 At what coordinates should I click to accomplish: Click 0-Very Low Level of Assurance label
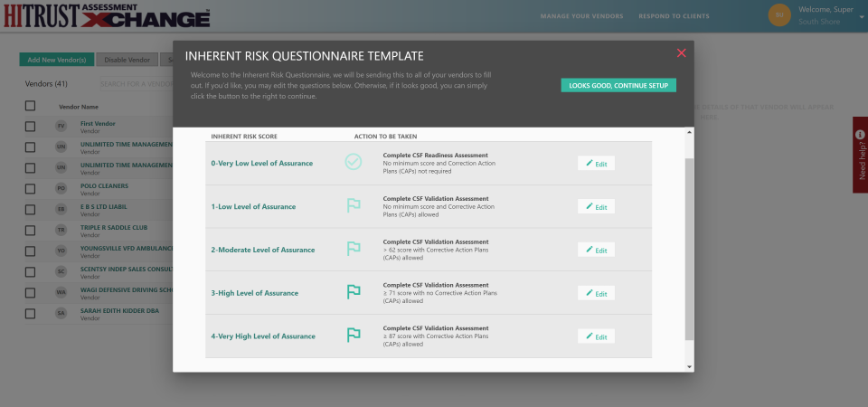click(262, 164)
